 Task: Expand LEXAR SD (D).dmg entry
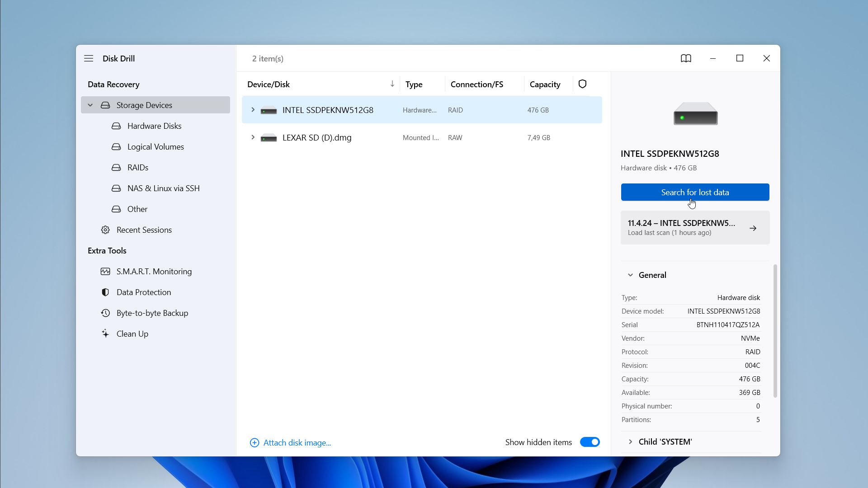pyautogui.click(x=252, y=137)
